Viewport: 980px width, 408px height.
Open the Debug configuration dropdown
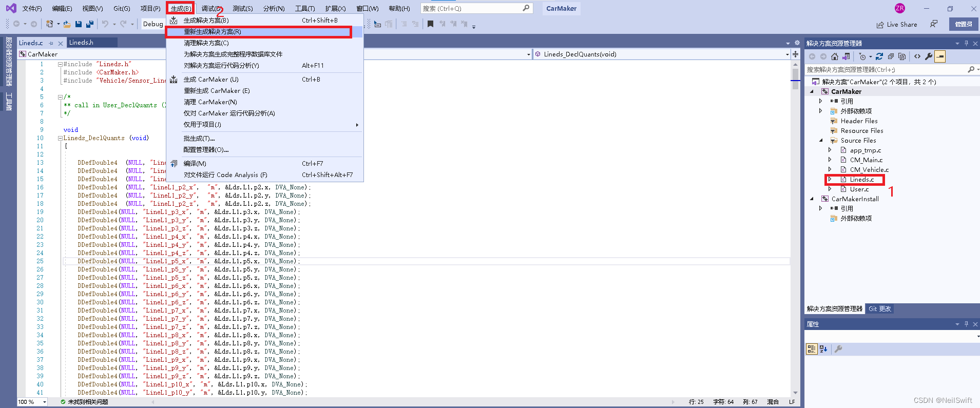click(152, 24)
